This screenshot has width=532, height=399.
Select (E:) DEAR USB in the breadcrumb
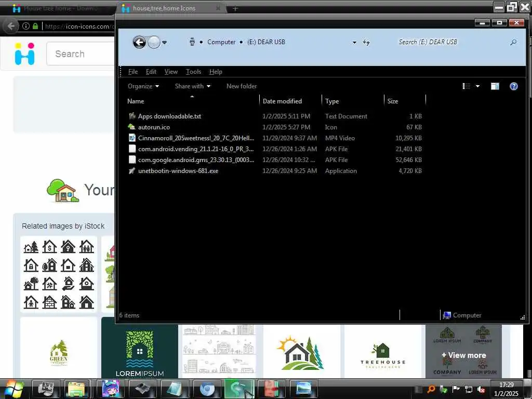(x=266, y=42)
